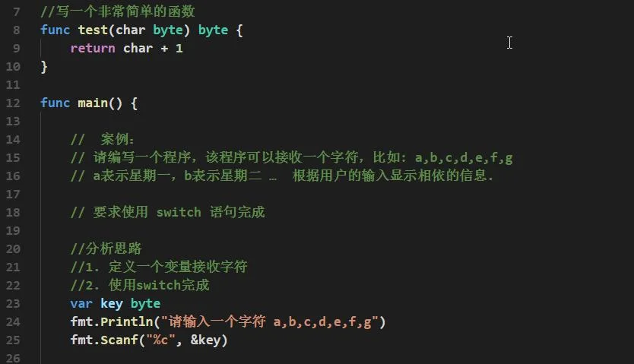Click line number 12 in the gutter
Viewport: 634px width, 364px height.
13,103
